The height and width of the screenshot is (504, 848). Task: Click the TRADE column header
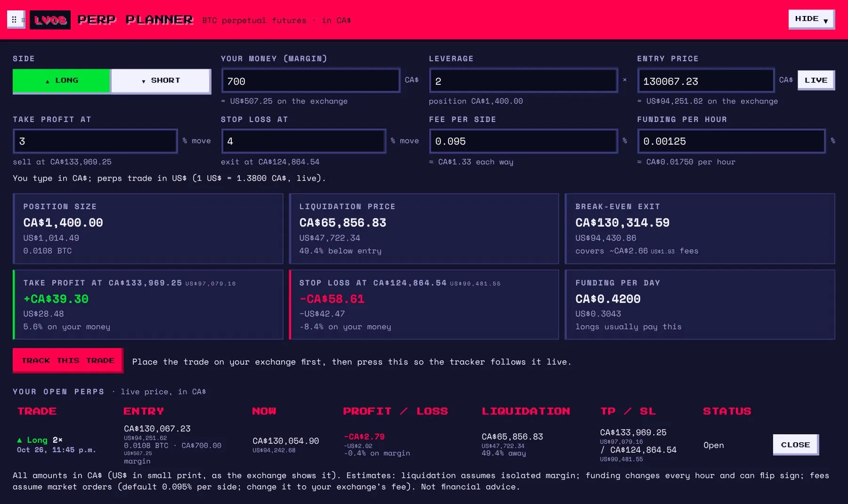click(37, 411)
